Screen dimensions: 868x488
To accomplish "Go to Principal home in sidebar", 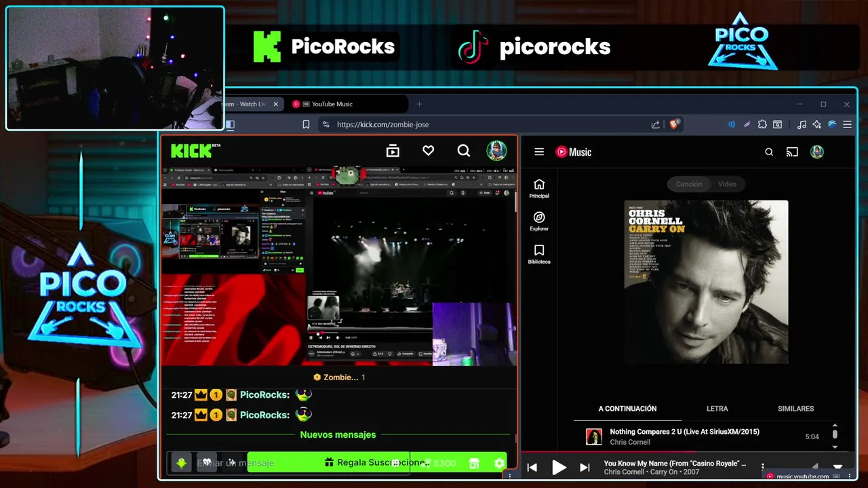I will [539, 189].
